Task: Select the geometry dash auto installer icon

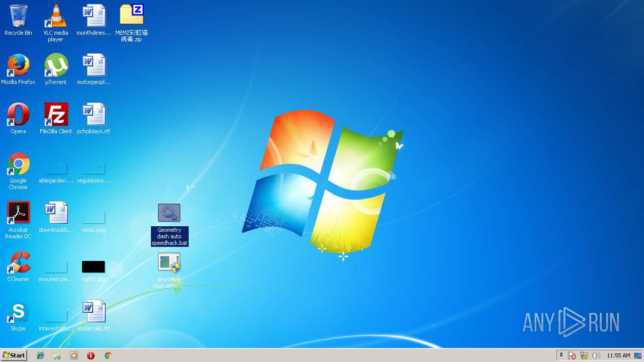Action: coord(169,263)
